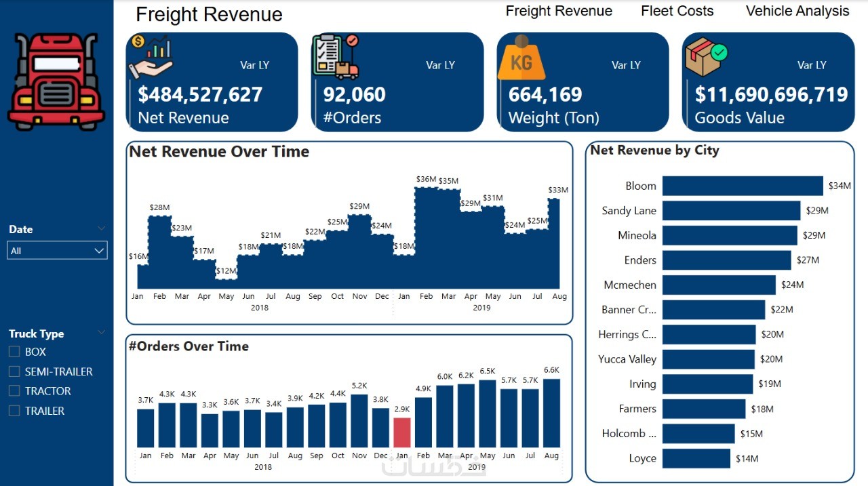Click the KG weight icon

[521, 58]
